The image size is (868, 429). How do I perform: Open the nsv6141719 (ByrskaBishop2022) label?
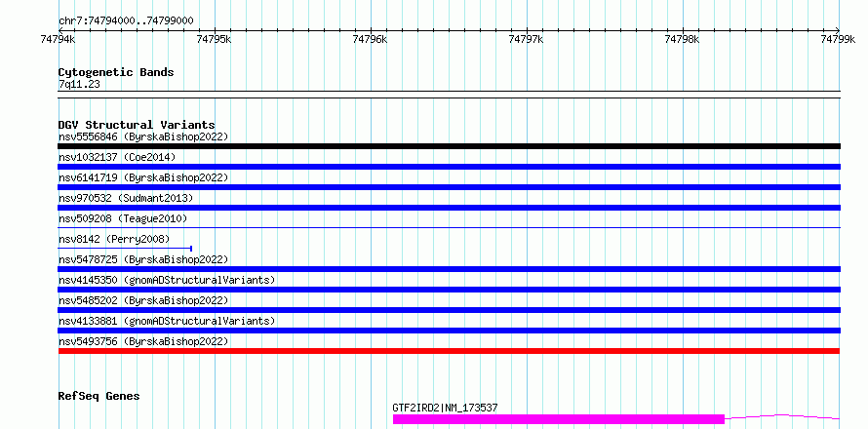143,177
